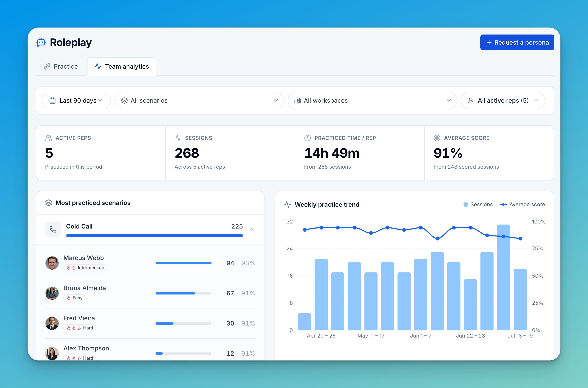Open the All active reps (5) dropdown

503,100
